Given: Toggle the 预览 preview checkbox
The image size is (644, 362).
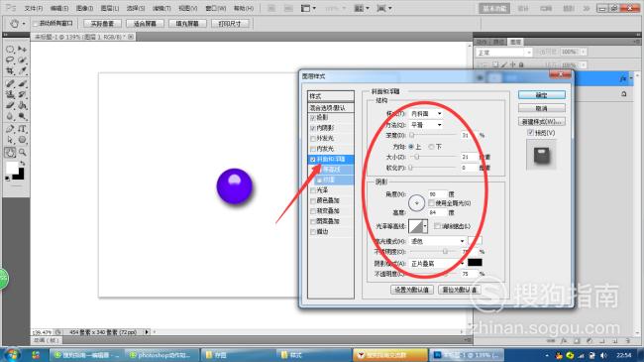Looking at the screenshot, I should tap(530, 133).
